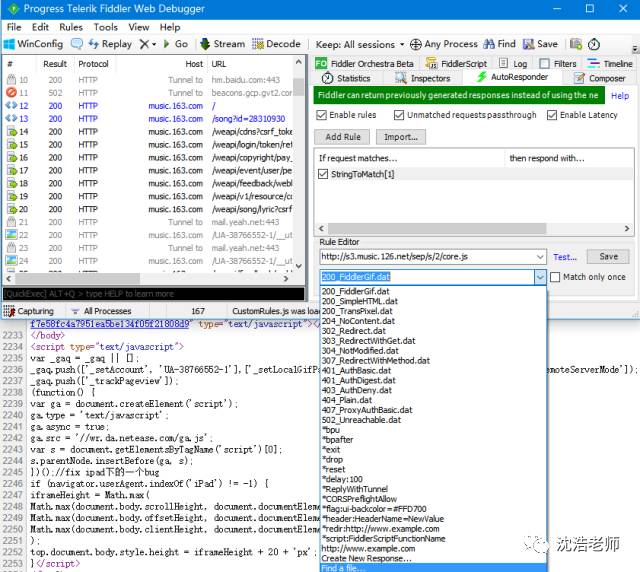Click the Result column header
The width and height of the screenshot is (640, 572).
(55, 64)
